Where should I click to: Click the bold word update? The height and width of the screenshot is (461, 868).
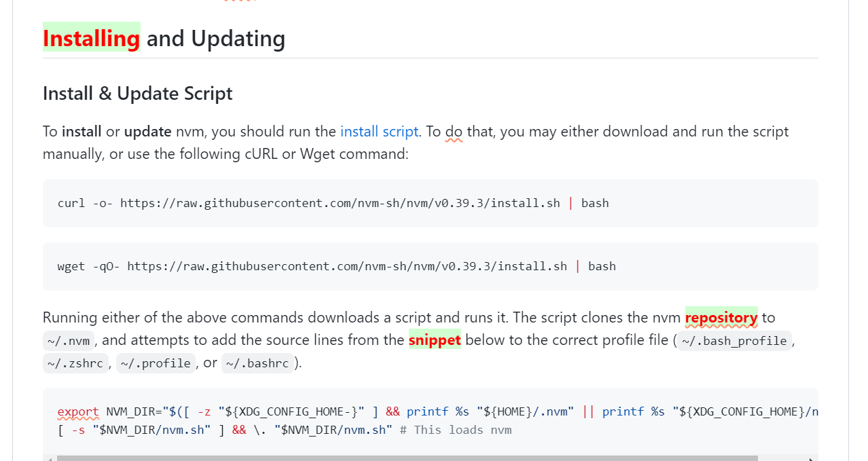pyautogui.click(x=147, y=132)
